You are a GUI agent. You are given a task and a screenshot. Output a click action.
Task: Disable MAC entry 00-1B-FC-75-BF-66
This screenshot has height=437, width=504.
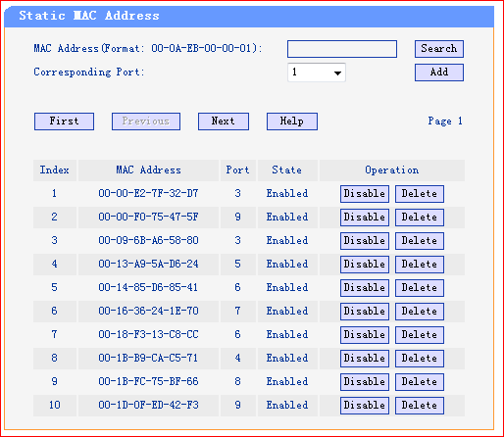coord(365,382)
